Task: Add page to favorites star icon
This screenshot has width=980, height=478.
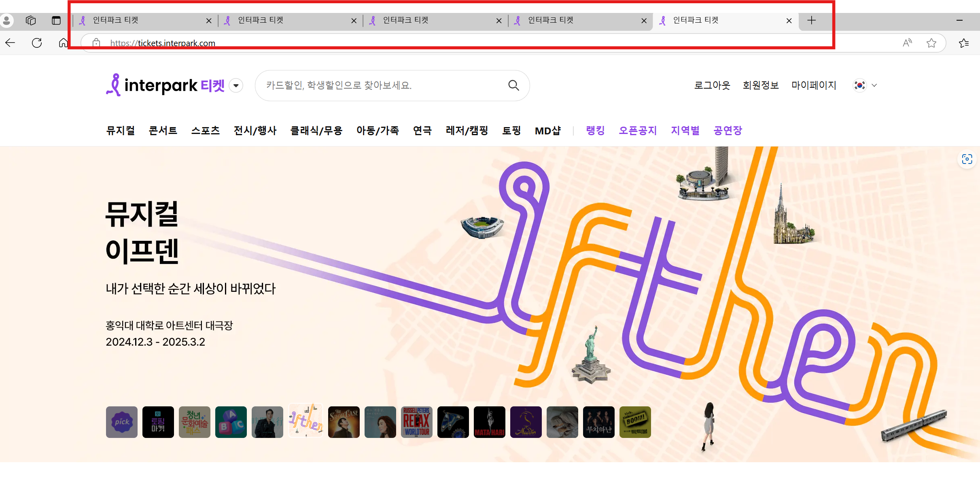Action: 931,43
